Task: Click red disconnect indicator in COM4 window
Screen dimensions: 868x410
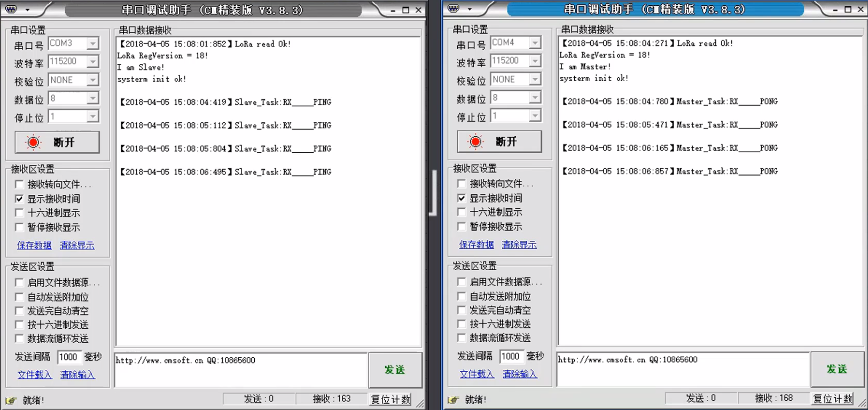Action: coord(475,141)
